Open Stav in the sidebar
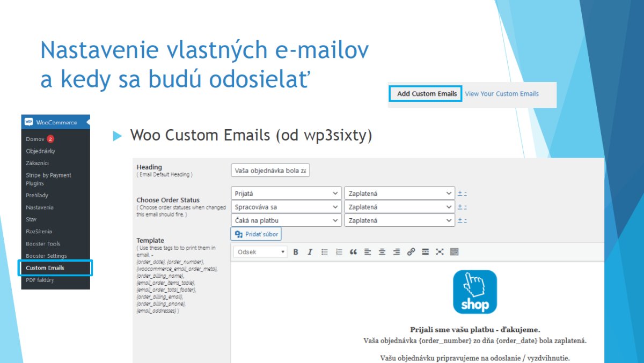 coord(31,219)
